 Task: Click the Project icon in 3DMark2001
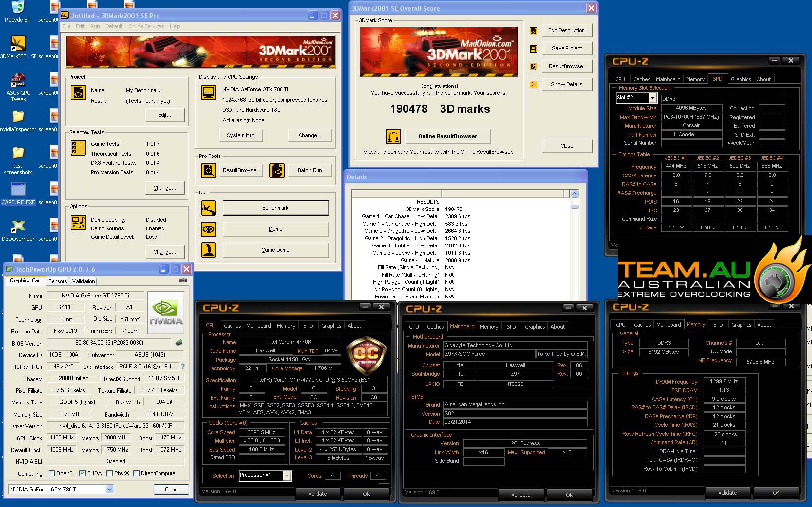pos(78,92)
